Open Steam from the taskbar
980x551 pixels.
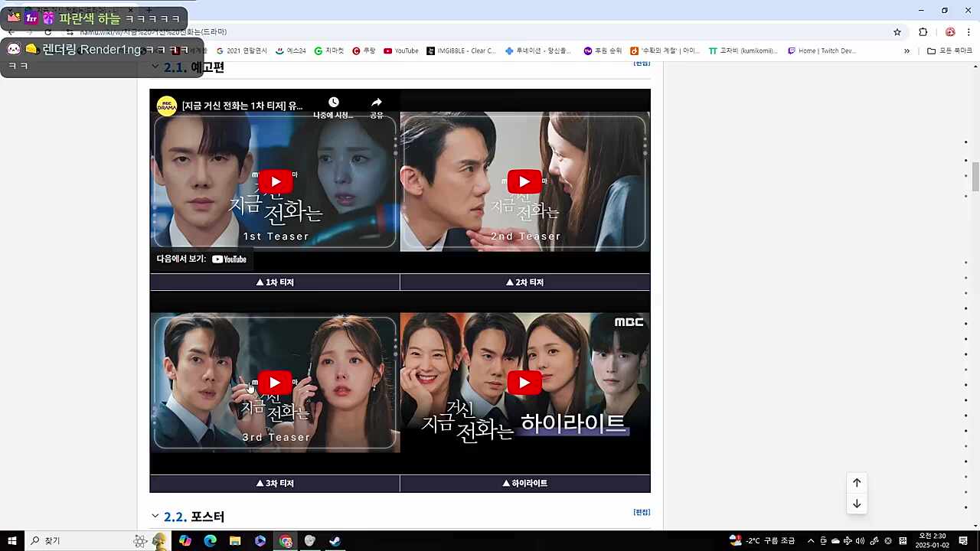(x=335, y=541)
